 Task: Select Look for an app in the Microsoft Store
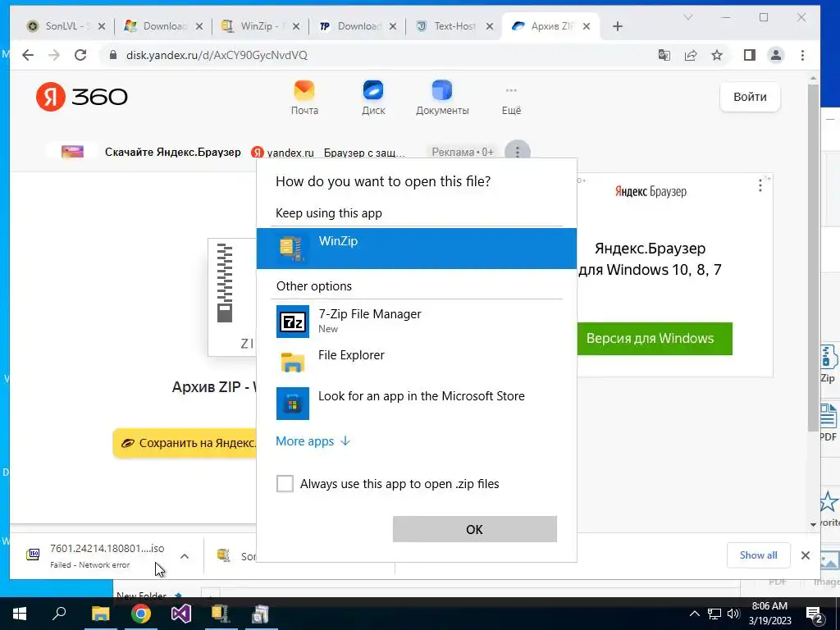tap(416, 403)
